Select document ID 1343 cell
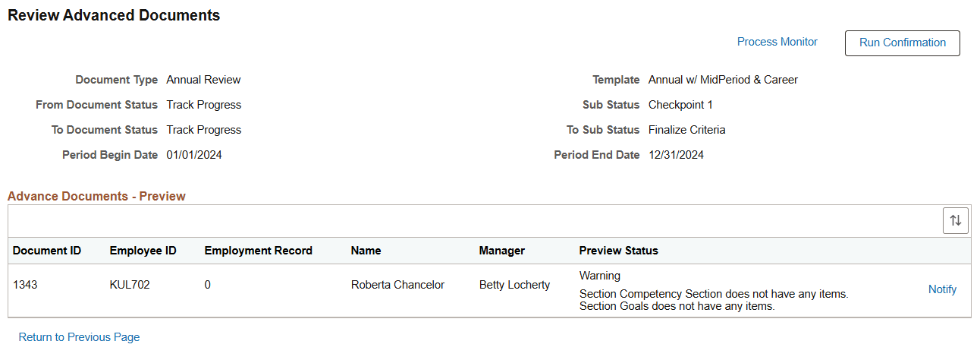The width and height of the screenshot is (980, 360). tap(25, 285)
